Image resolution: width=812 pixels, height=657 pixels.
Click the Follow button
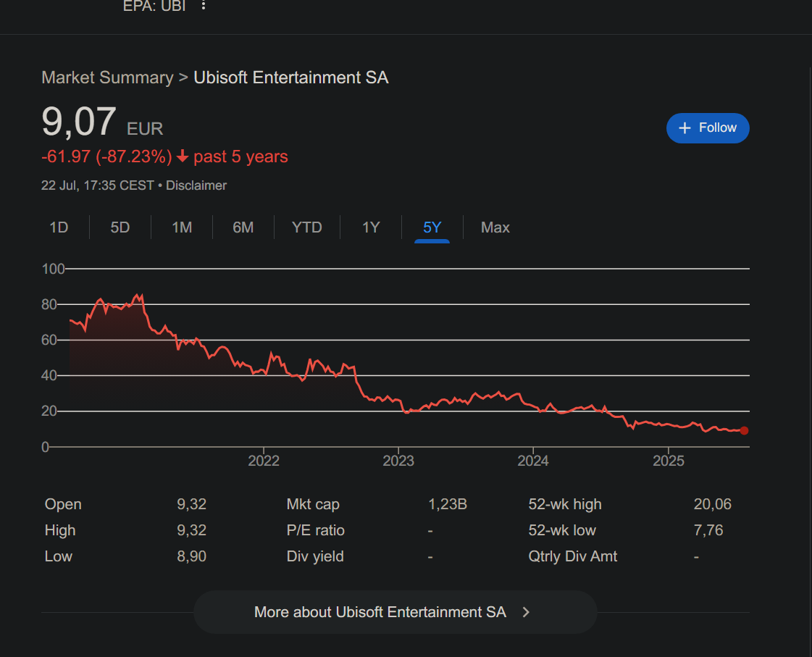708,128
